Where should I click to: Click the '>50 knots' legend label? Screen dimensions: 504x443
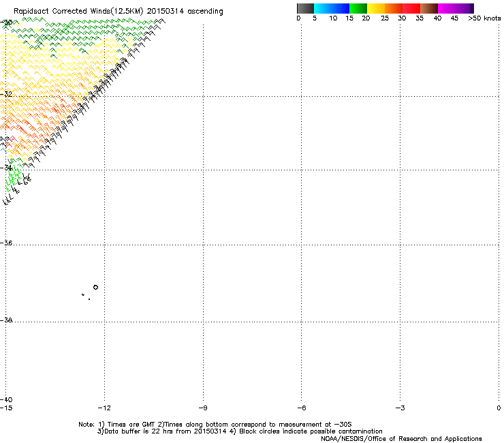(484, 18)
